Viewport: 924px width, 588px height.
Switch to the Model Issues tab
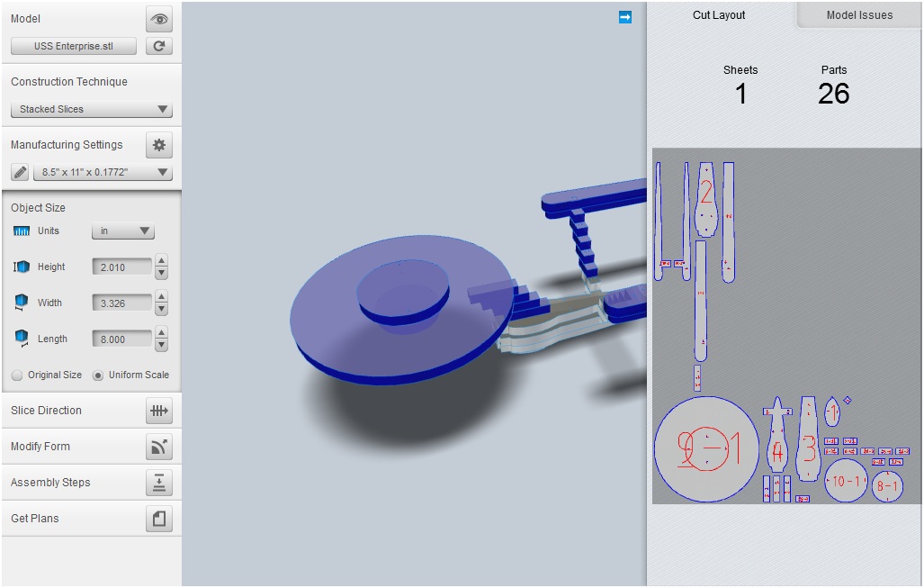click(x=859, y=15)
